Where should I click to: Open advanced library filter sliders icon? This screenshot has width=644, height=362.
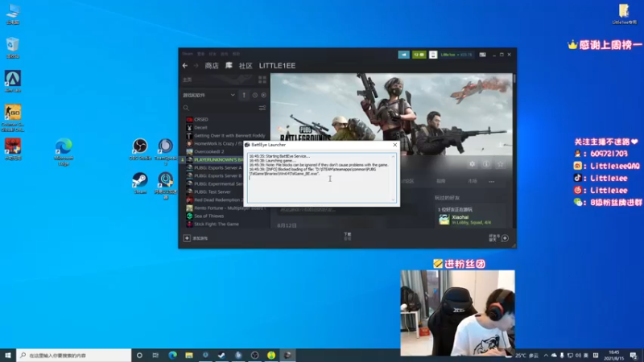(262, 108)
